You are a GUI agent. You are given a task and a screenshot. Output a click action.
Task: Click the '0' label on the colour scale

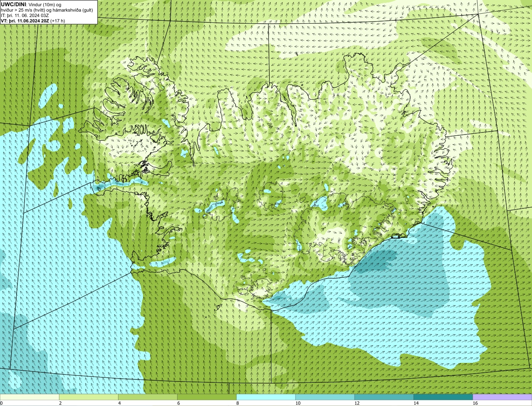point(1,403)
